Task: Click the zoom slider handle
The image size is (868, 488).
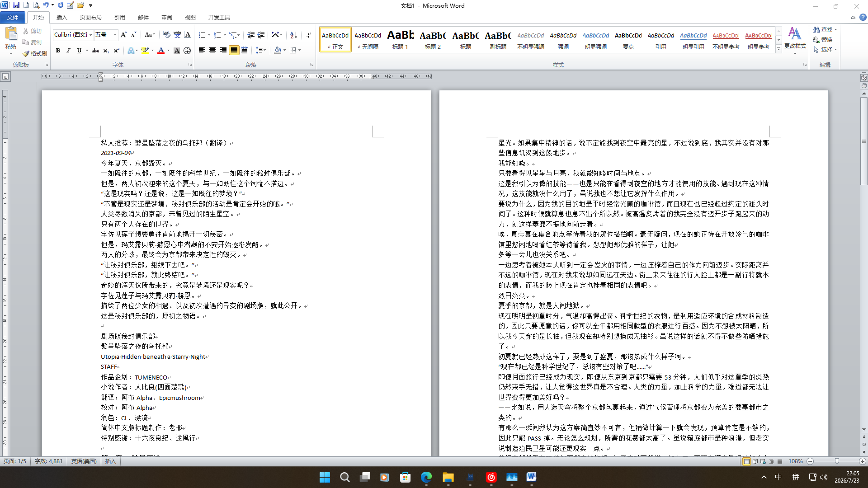Action: coord(837,461)
